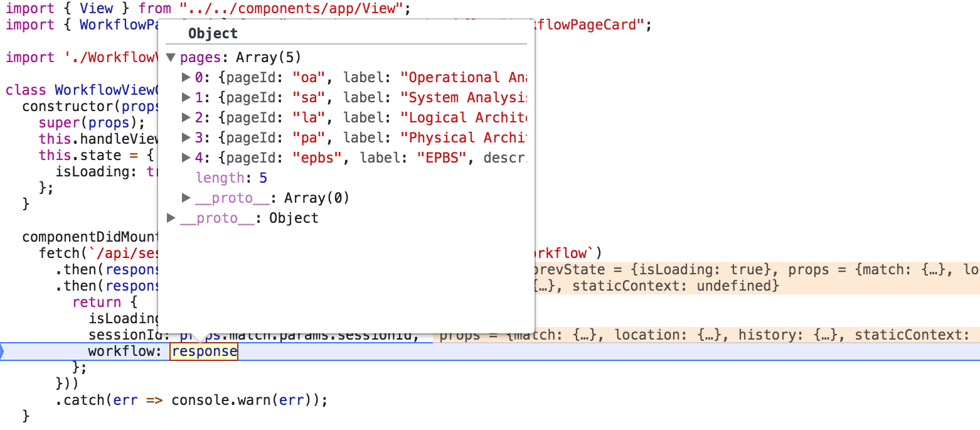Click the ".catch(err => console.warn(err));" line
Image resolution: width=980 pixels, height=430 pixels.
(x=191, y=400)
